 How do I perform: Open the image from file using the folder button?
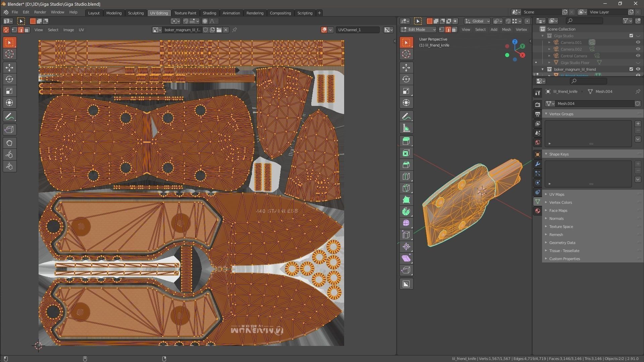[x=219, y=30]
